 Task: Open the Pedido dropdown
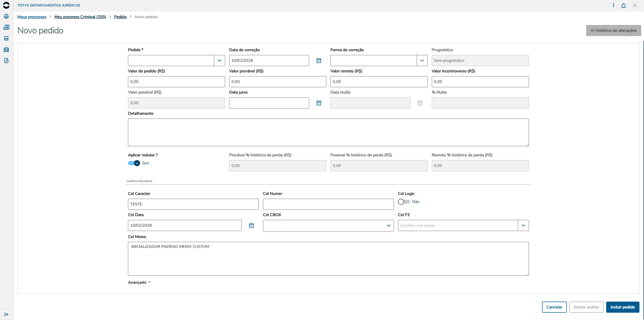coord(219,61)
